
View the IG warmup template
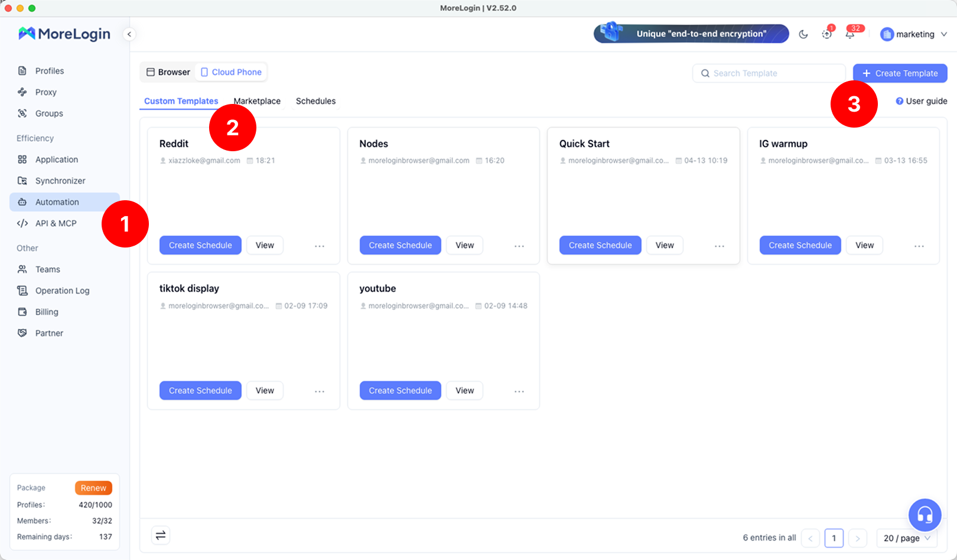click(865, 245)
